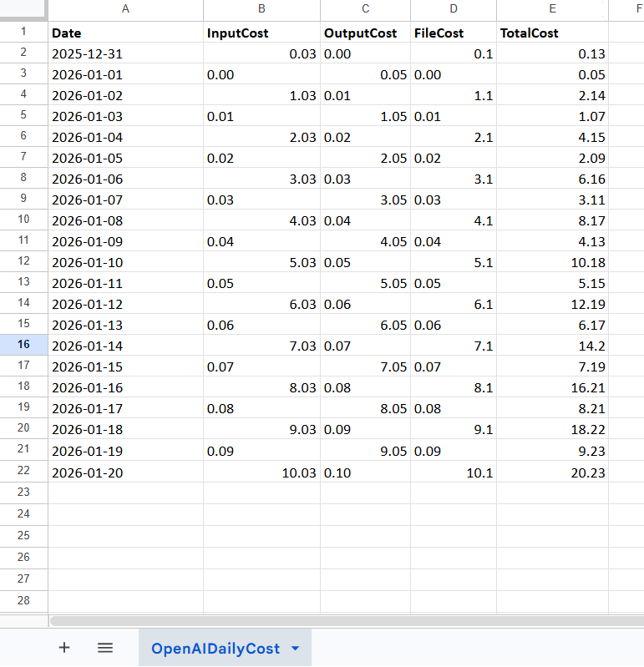The image size is (644, 667).
Task: Select empty cell A23
Action: (x=125, y=493)
